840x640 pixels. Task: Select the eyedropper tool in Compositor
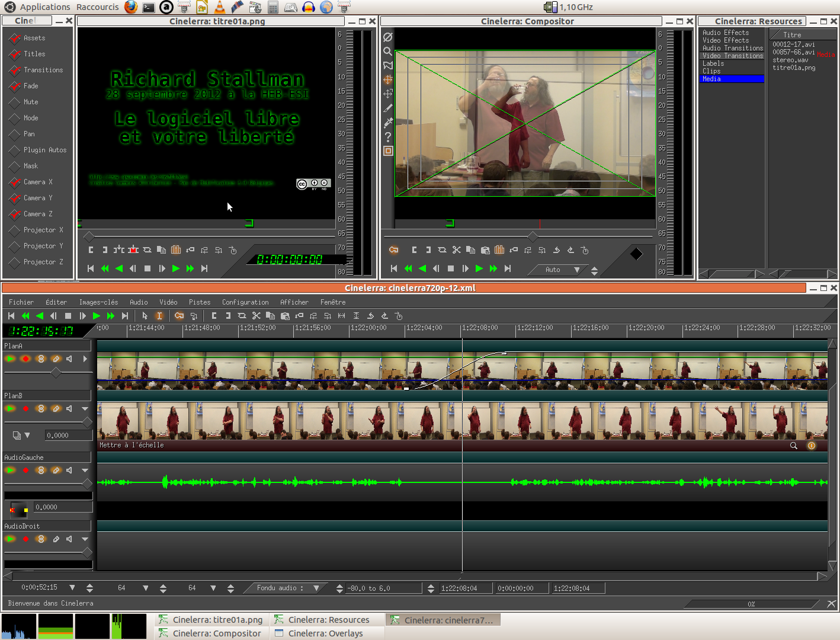[388, 123]
